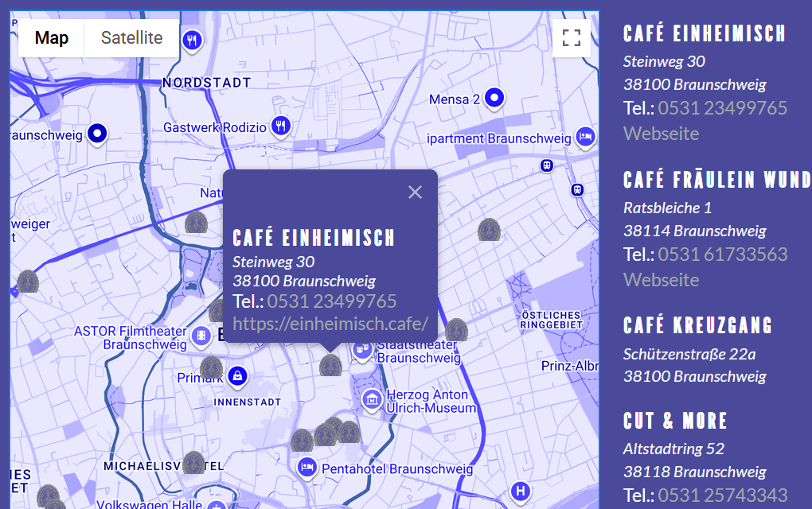
Task: Click Herzog Anton Ulrich-Museum icon
Action: 371,400
